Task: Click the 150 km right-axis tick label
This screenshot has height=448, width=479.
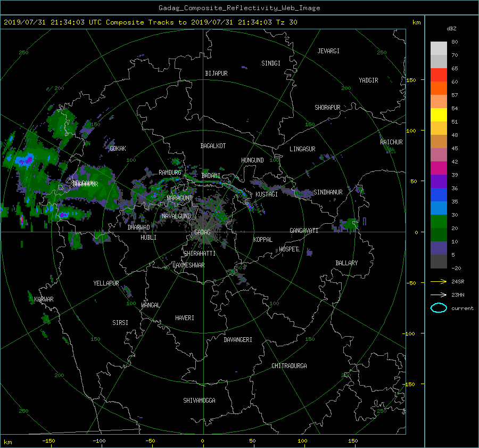Action: (411, 80)
